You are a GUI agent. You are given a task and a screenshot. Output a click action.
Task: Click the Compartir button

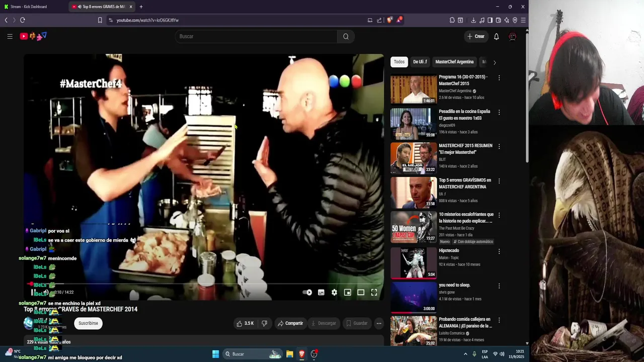(290, 323)
